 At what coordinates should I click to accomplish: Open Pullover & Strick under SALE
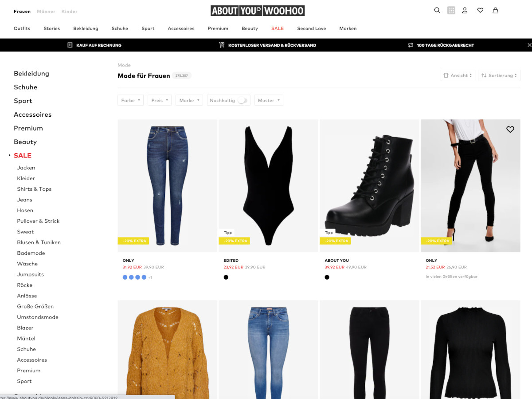click(x=38, y=221)
